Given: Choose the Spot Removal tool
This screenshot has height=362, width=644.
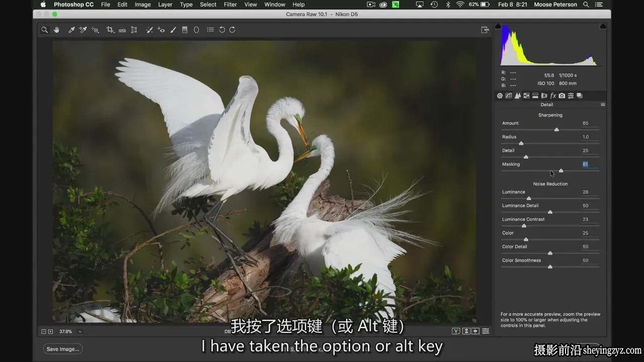Looking at the screenshot, I should [149, 30].
